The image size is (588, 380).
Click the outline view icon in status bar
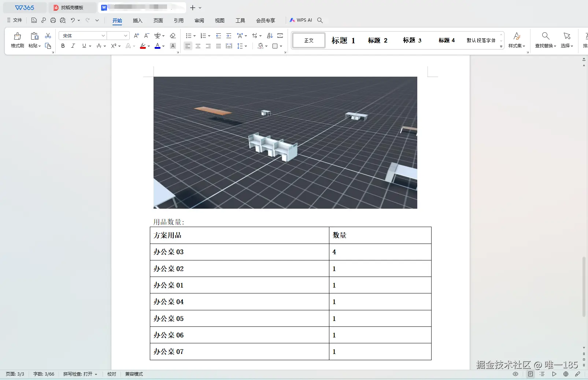coord(542,374)
